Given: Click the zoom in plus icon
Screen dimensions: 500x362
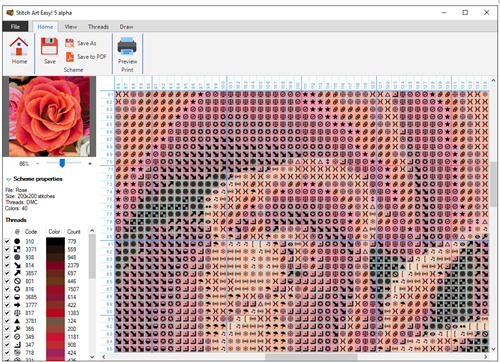Looking at the screenshot, I should [90, 164].
